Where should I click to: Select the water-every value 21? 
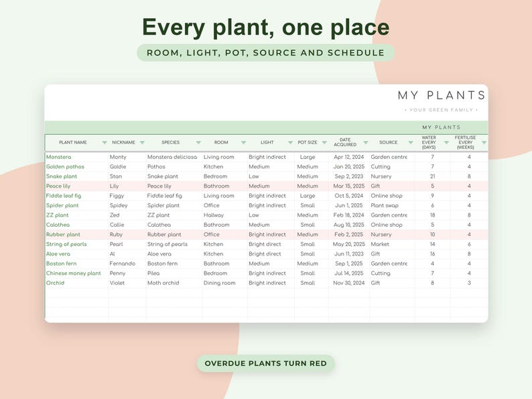432,176
